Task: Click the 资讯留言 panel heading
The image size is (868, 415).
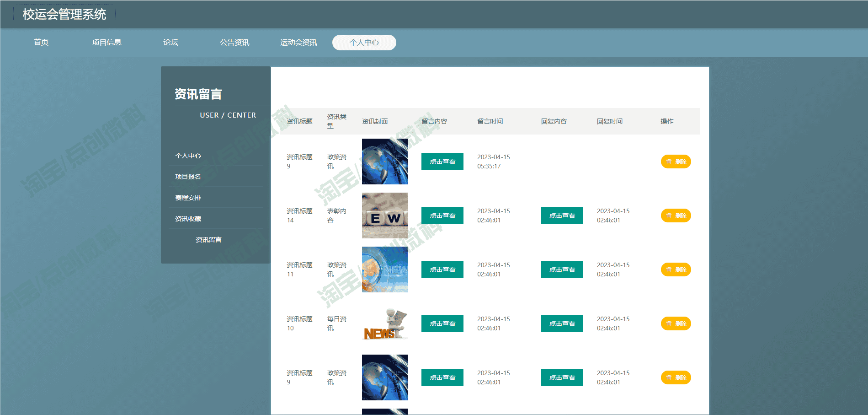Action: (198, 94)
